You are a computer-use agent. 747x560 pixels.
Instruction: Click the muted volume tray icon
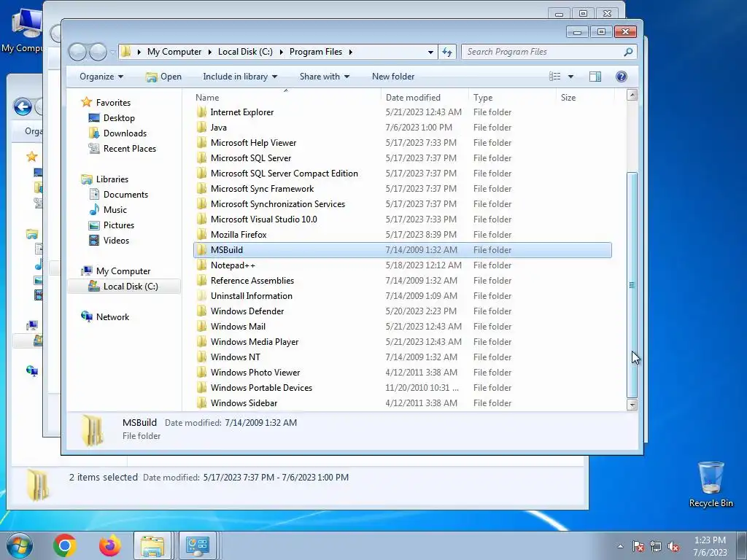673,547
